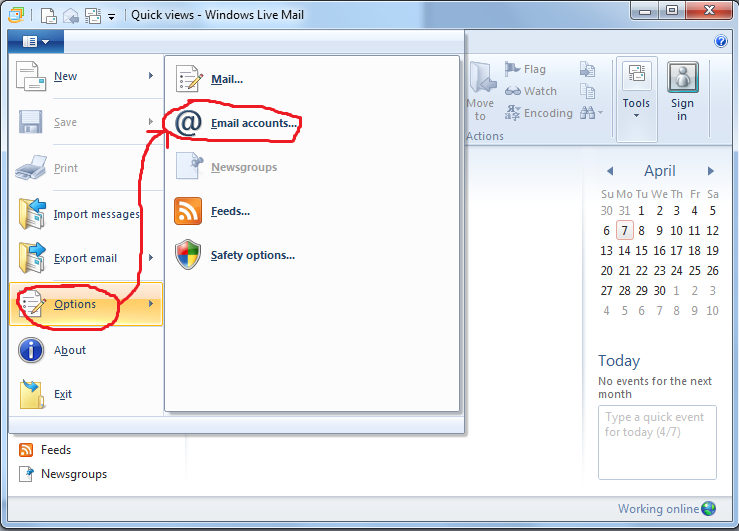
Task: Click the Copy to icon in Actions
Action: [587, 69]
